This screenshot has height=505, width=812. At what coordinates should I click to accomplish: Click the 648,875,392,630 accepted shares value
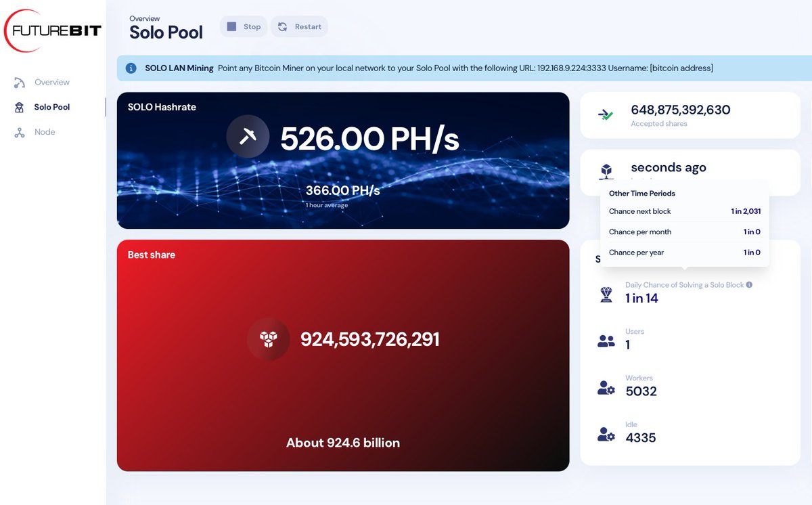pyautogui.click(x=681, y=110)
